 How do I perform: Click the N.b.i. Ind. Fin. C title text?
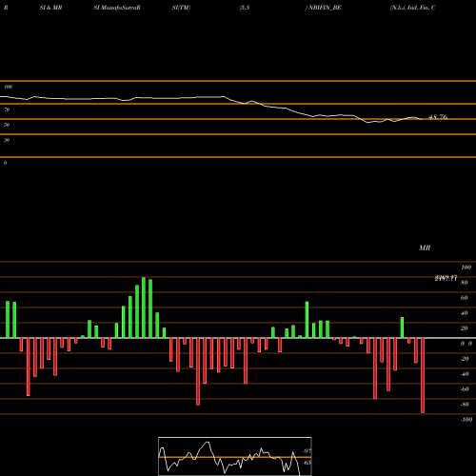[x=413, y=8]
